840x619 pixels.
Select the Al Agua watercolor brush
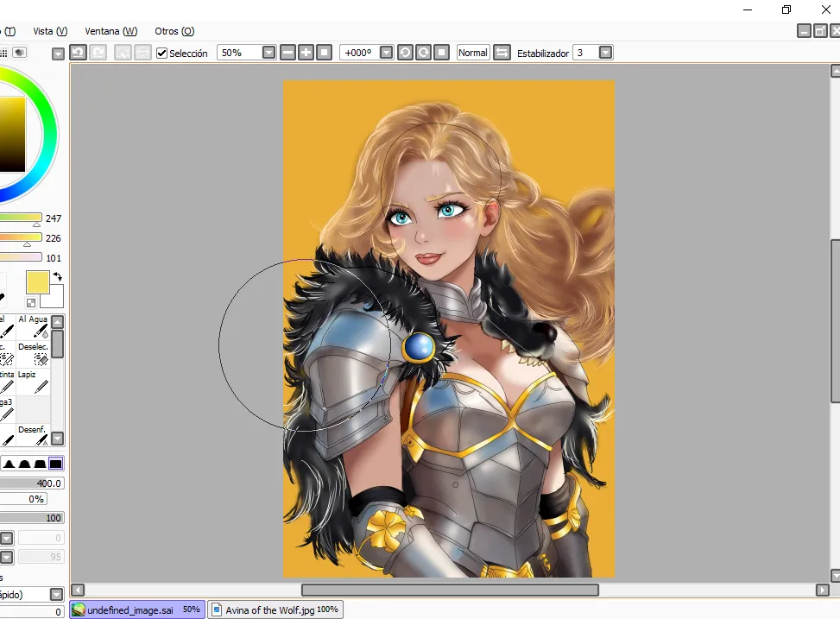point(34,327)
